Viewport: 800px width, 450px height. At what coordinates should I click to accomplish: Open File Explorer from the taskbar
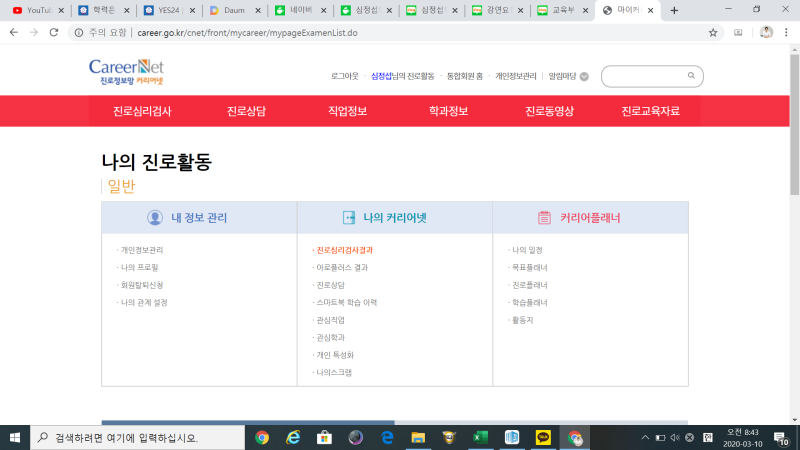418,438
